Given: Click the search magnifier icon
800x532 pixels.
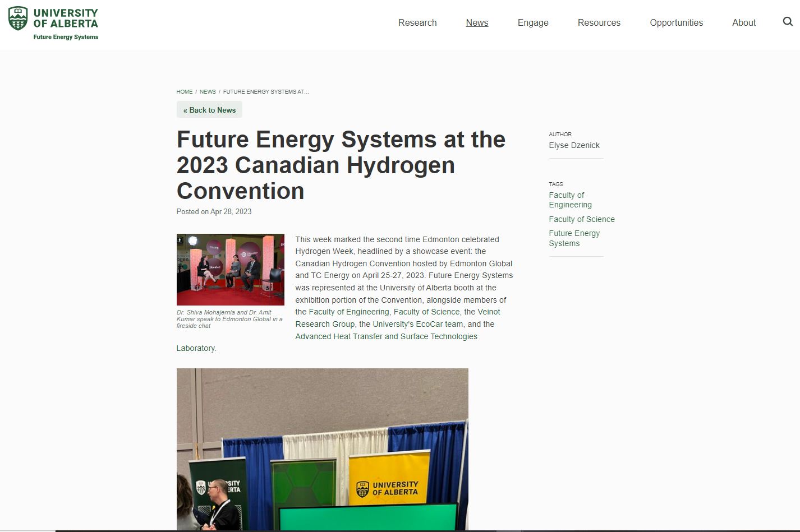Looking at the screenshot, I should [788, 22].
